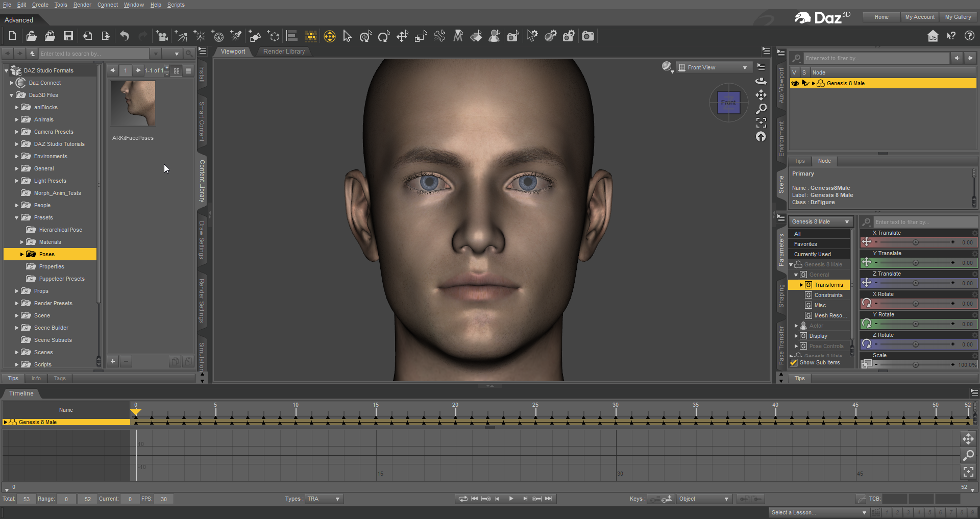Open the Smart Content side tab
980x519 pixels.
202,121
